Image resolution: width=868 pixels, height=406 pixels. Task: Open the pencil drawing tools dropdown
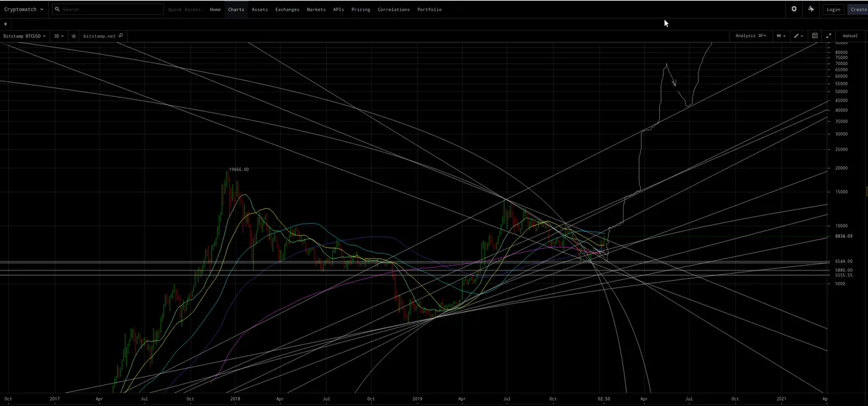798,36
